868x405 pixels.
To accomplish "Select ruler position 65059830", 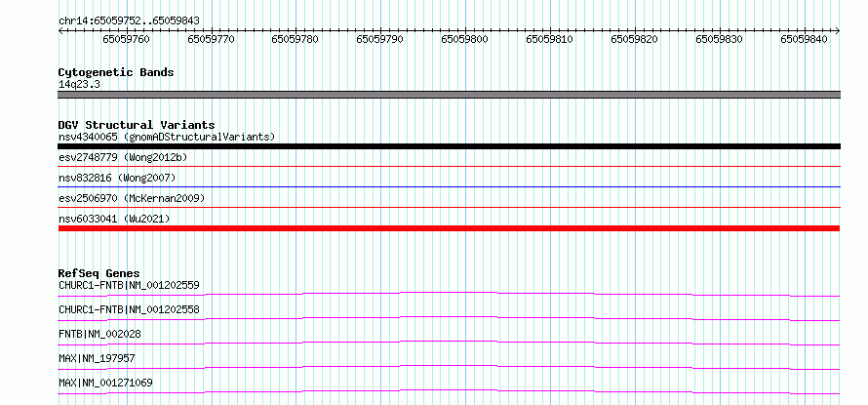I will point(719,39).
